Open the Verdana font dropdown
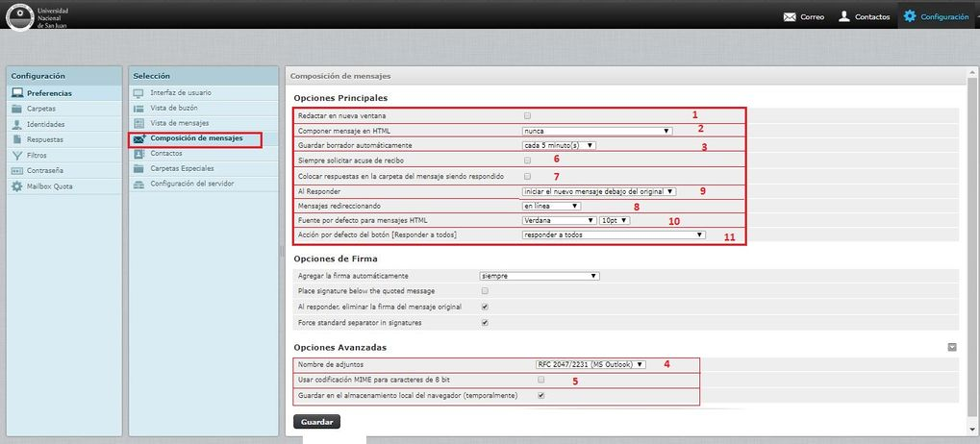This screenshot has width=980, height=444. (558, 219)
